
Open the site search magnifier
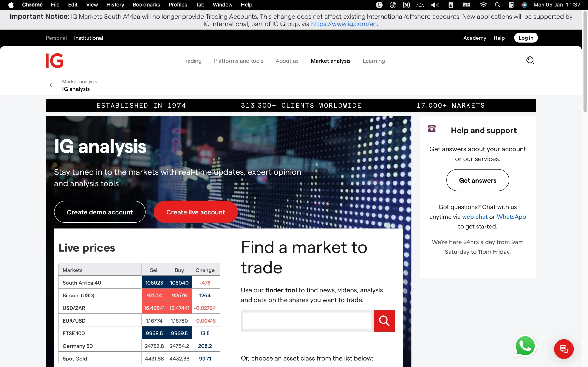coord(531,60)
